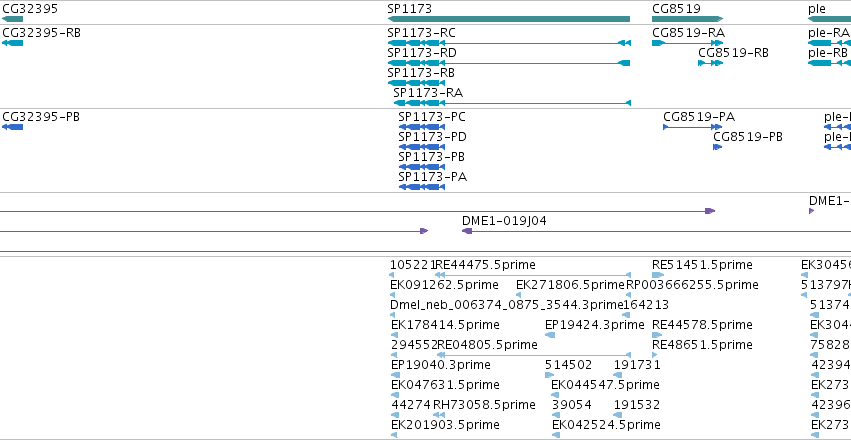Open the 191532 feature label
Screen dimensions: 851x440
point(637,405)
